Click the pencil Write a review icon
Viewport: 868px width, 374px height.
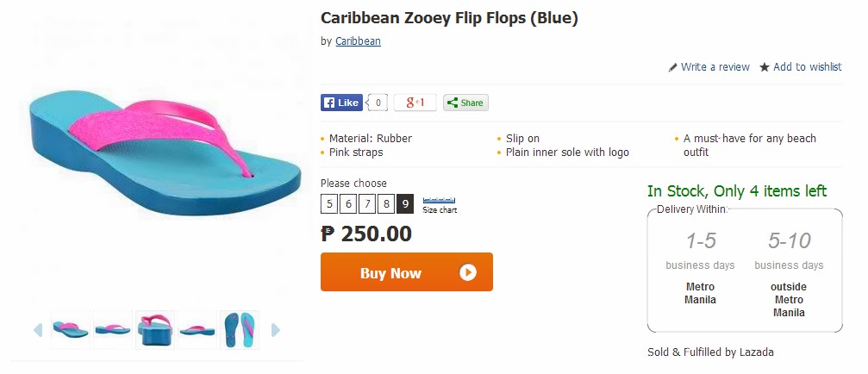pos(672,67)
